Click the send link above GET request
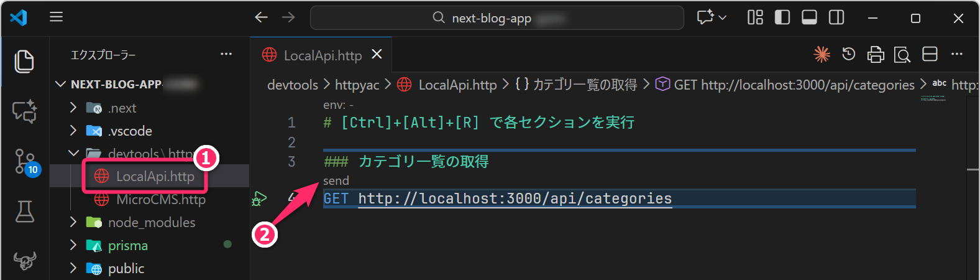Image resolution: width=980 pixels, height=280 pixels. (x=336, y=181)
